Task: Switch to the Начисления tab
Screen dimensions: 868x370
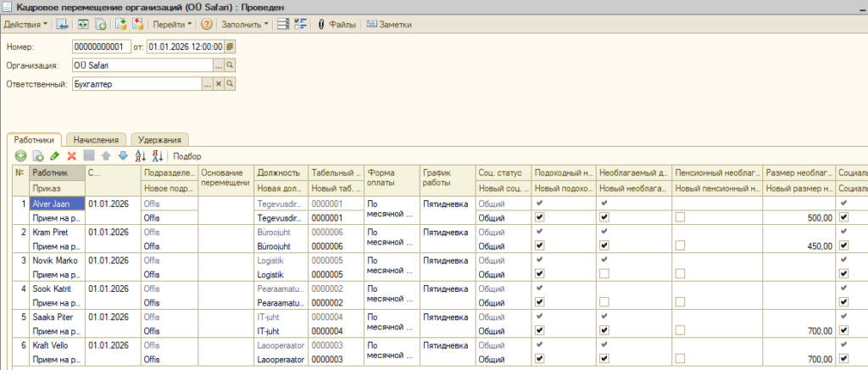Action: (97, 138)
